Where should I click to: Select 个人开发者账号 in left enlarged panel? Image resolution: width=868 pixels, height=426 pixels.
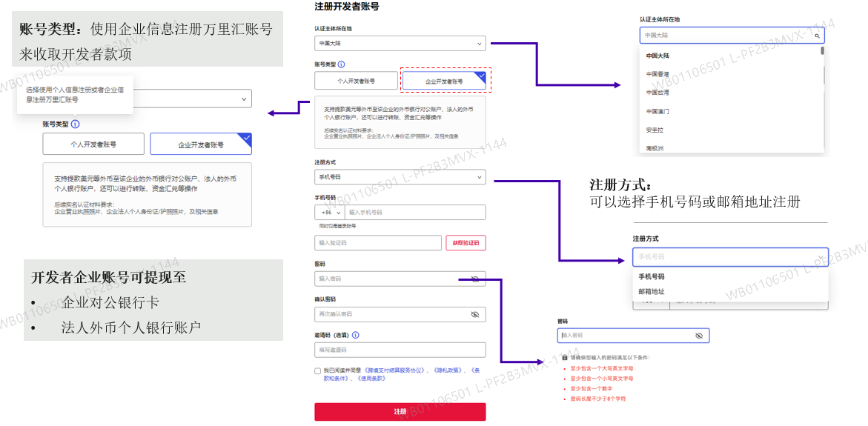tap(93, 144)
